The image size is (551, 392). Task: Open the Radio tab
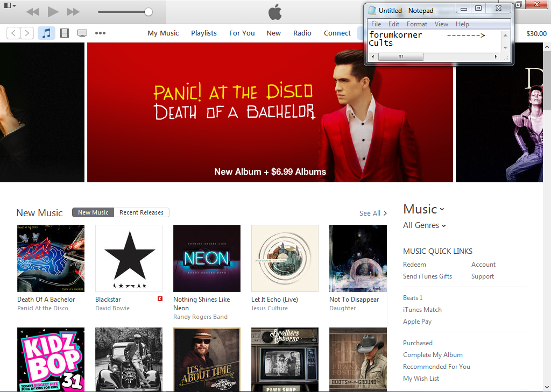pos(302,33)
